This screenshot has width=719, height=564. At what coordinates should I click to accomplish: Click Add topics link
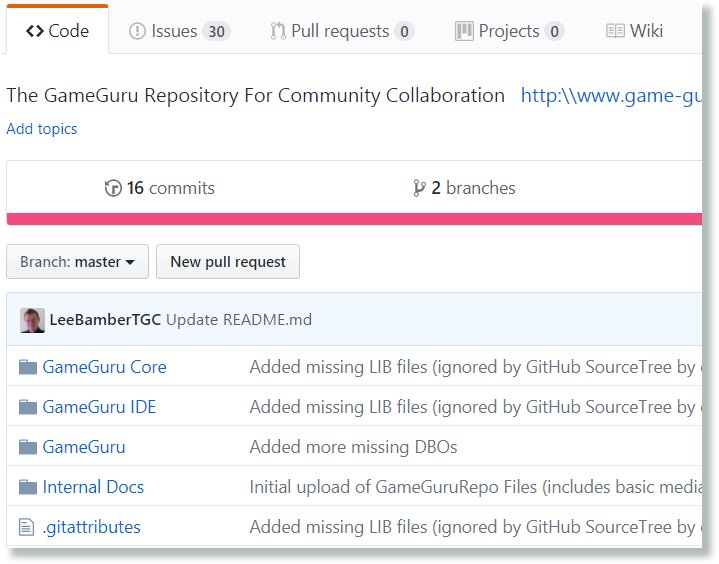42,129
